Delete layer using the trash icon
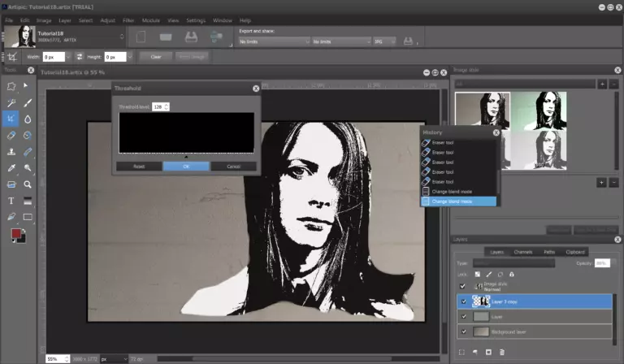Image resolution: width=624 pixels, height=364 pixels. pos(502,352)
